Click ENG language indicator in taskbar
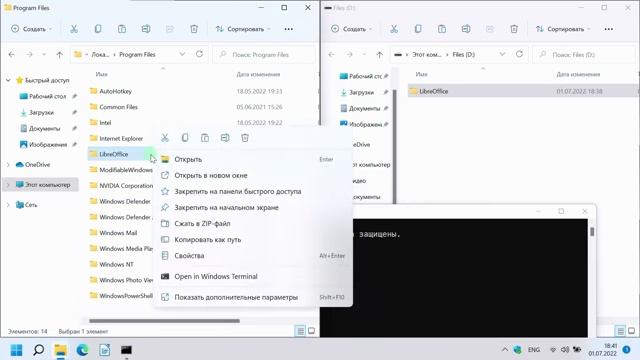Viewport: 640px width, 360px height. coord(534,350)
